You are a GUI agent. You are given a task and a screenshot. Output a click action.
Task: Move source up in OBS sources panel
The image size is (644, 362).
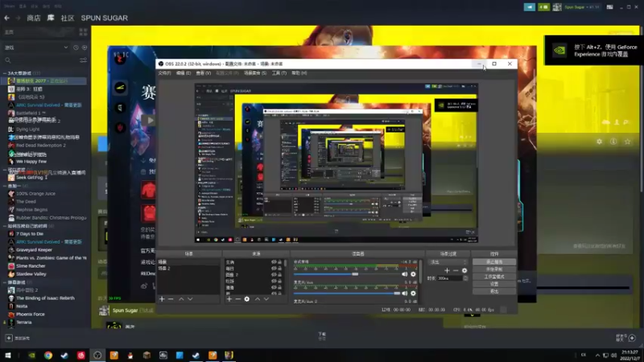258,299
